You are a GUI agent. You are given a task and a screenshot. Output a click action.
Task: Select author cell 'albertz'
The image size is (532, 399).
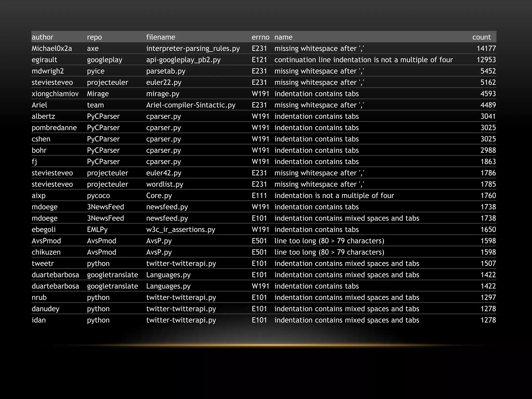(43, 116)
